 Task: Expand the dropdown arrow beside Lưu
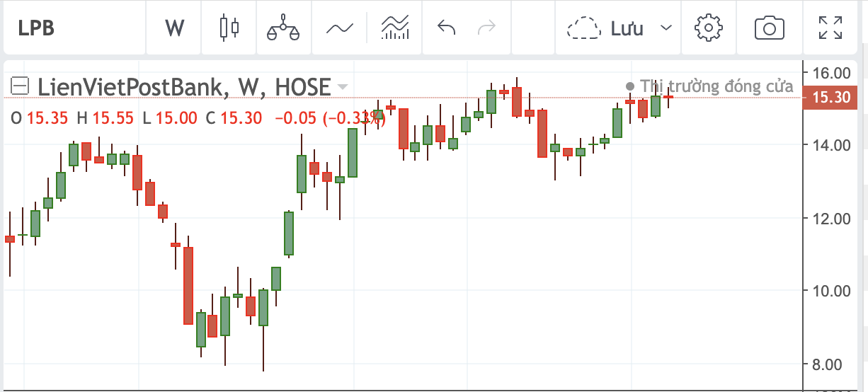click(x=666, y=28)
